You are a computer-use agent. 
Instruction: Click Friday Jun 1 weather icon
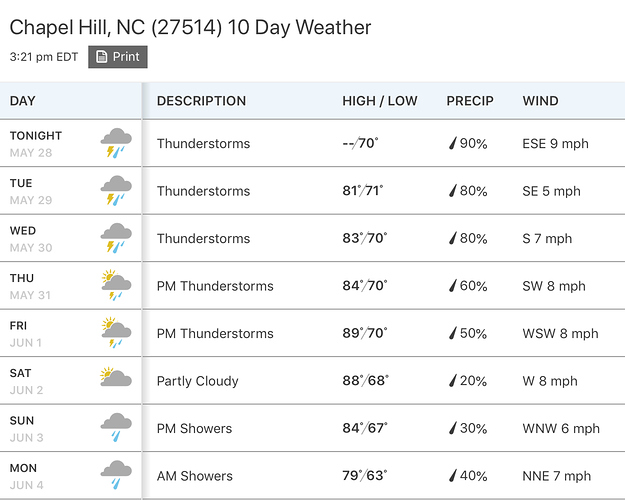point(116,333)
